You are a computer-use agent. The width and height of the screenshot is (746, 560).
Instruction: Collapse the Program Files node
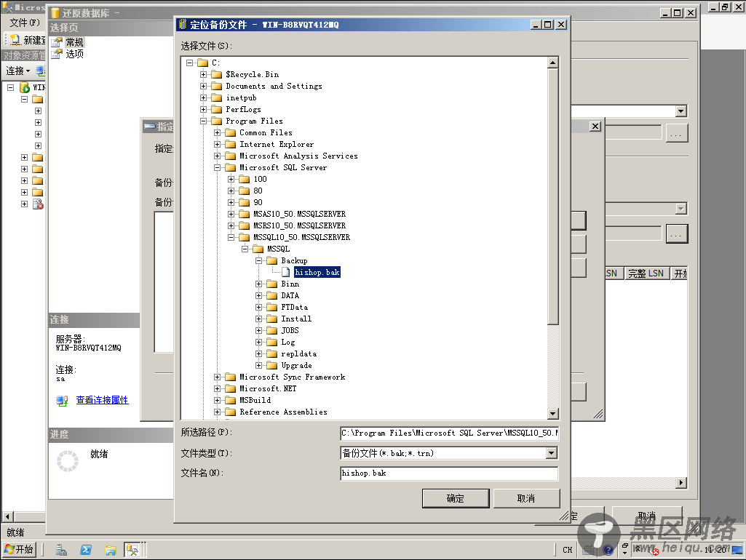click(203, 121)
